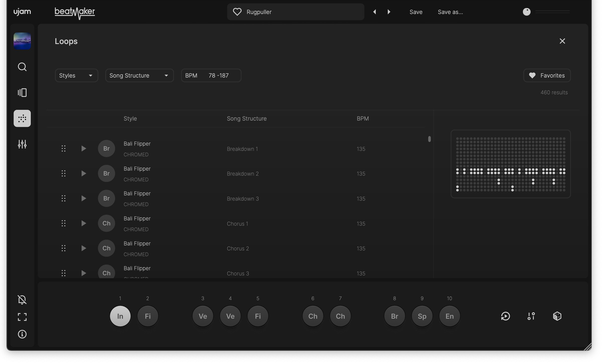The width and height of the screenshot is (603, 364).
Task: Click the looped playback circular arrow icon
Action: pyautogui.click(x=505, y=316)
